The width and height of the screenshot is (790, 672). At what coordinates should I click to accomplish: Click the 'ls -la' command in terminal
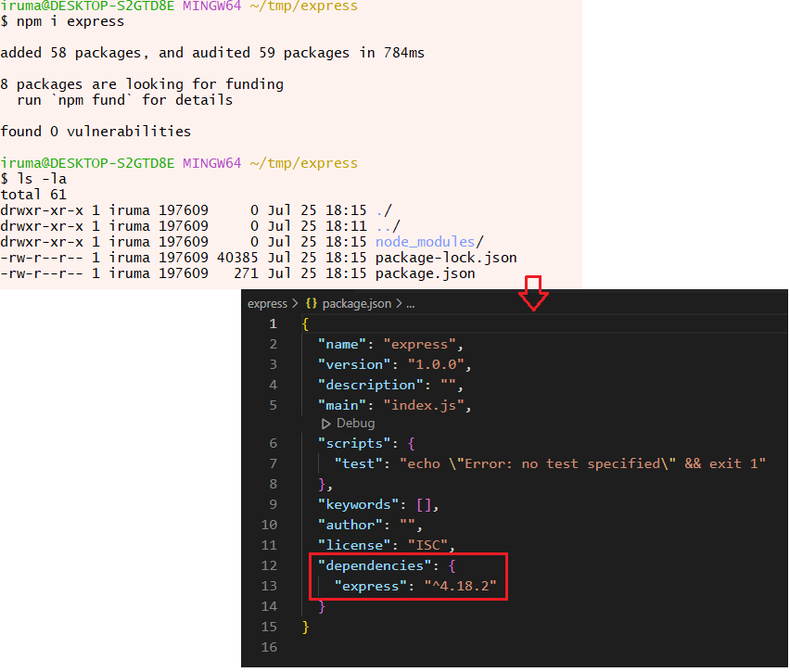click(x=42, y=179)
